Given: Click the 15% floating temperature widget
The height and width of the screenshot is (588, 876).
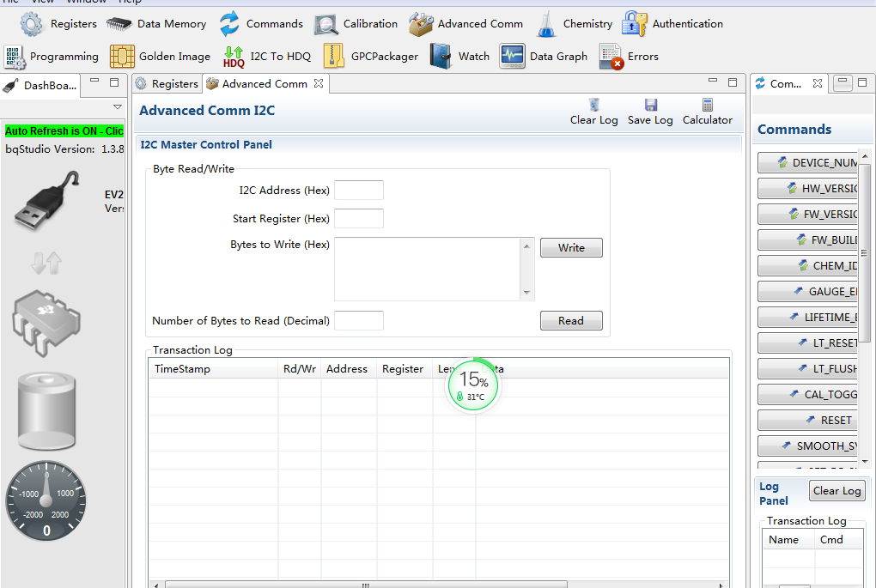Looking at the screenshot, I should 472,385.
